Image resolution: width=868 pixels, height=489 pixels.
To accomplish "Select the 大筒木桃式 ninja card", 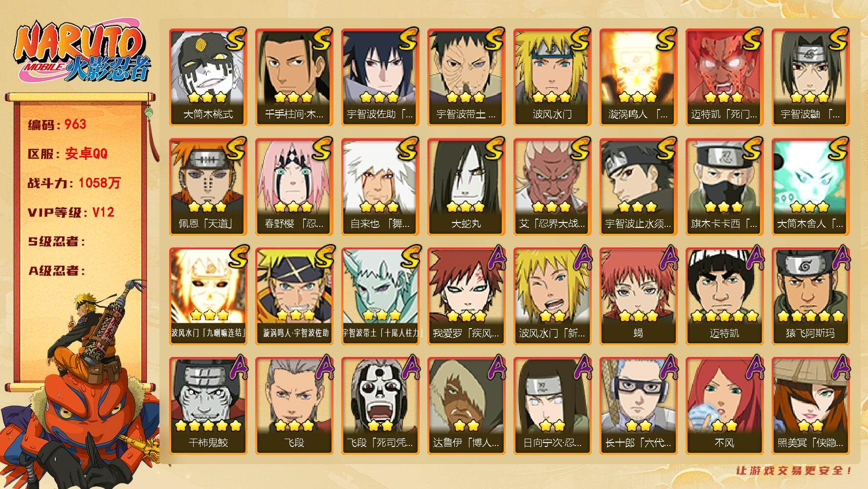I will (x=208, y=77).
